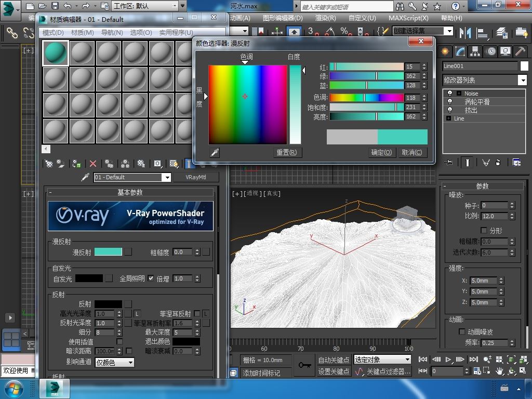This screenshot has height=399, width=532.
Task: Click the eyedropper in the color selector
Action: click(214, 152)
